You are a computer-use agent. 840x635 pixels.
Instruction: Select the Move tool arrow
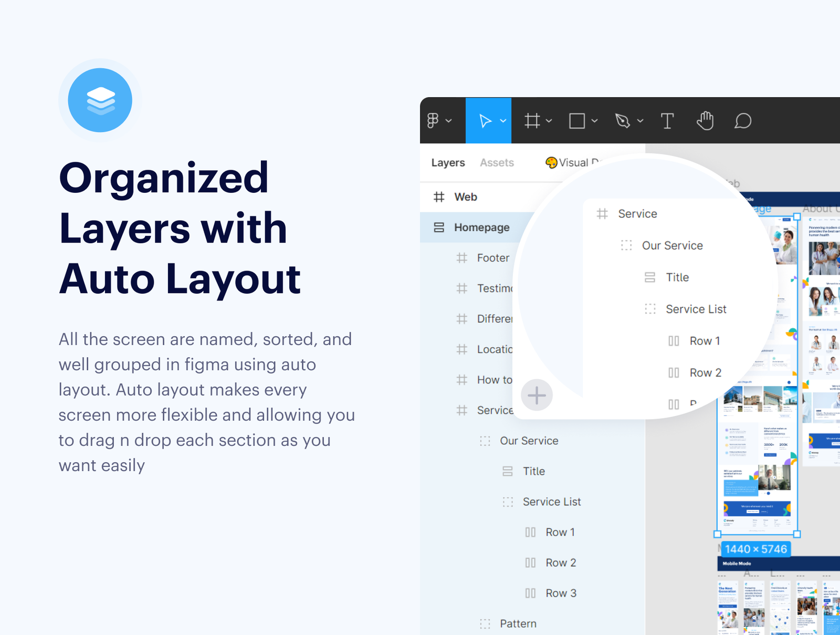click(x=485, y=121)
